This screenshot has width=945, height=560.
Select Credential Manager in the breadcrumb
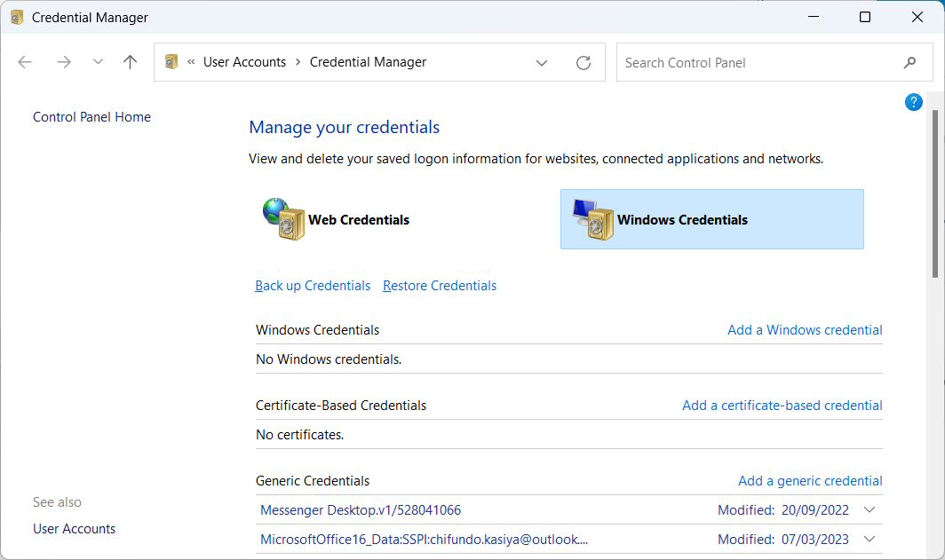pyautogui.click(x=368, y=61)
